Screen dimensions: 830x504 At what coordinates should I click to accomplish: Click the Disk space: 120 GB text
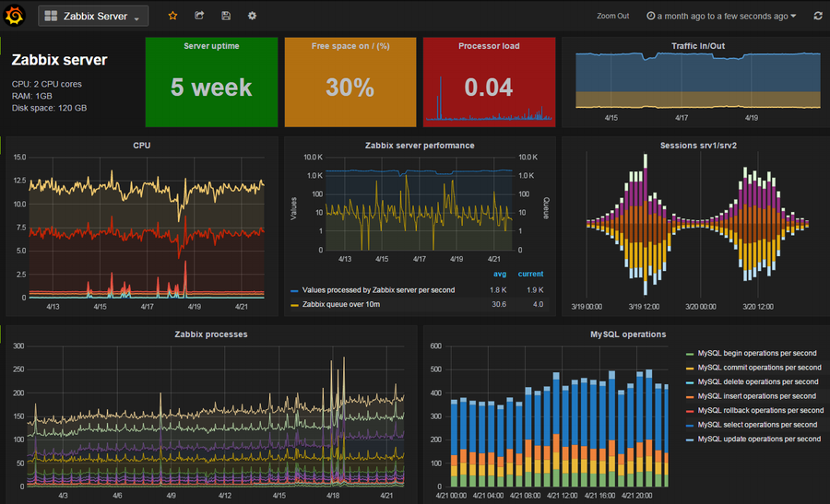coord(49,108)
